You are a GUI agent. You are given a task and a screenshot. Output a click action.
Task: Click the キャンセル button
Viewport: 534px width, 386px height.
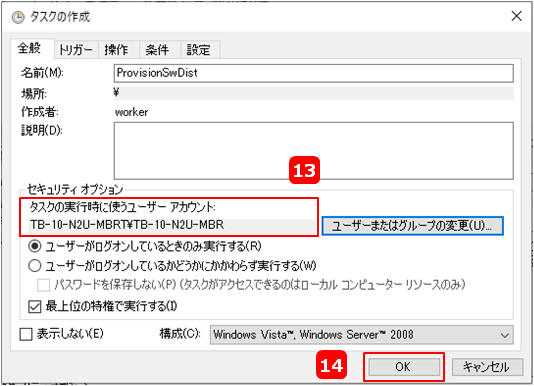click(487, 367)
